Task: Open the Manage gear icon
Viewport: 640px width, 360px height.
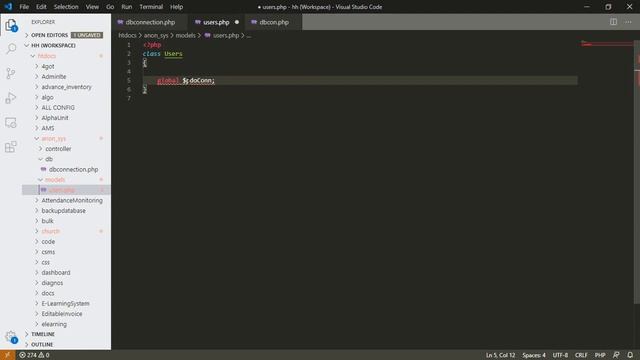Action: click(11, 337)
